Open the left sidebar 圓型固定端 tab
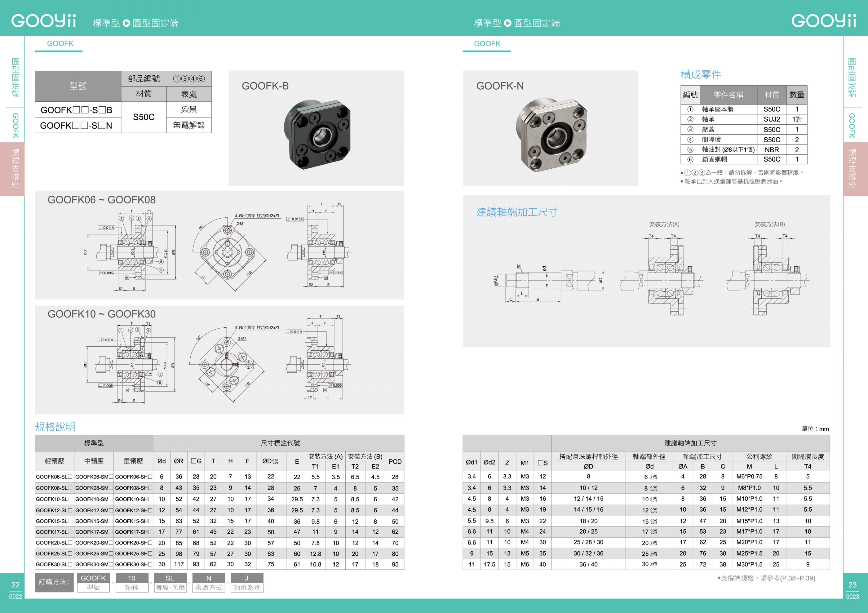This screenshot has height=613, width=868. click(x=15, y=78)
